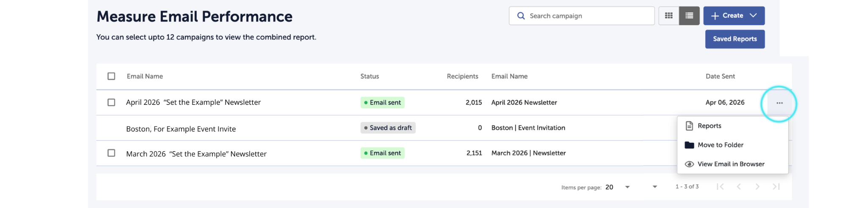Go to the first page of results
868x208 pixels.
pyautogui.click(x=720, y=187)
